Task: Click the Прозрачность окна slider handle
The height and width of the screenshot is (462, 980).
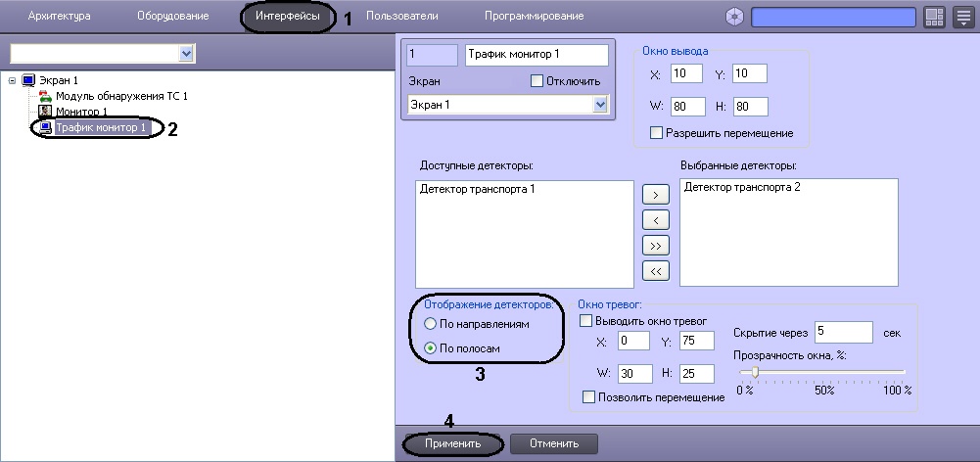Action: 755,372
